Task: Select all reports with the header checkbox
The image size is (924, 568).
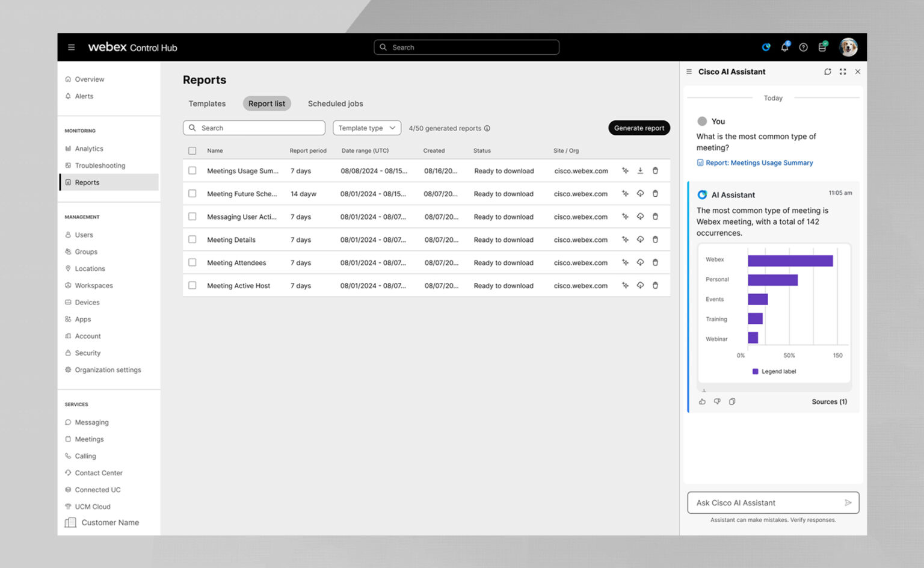Action: [192, 150]
